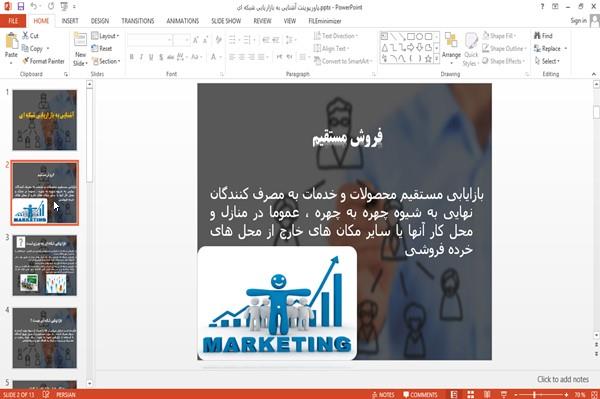Toggle Bold formatting
Screen dimensions: 600x399
click(x=132, y=57)
